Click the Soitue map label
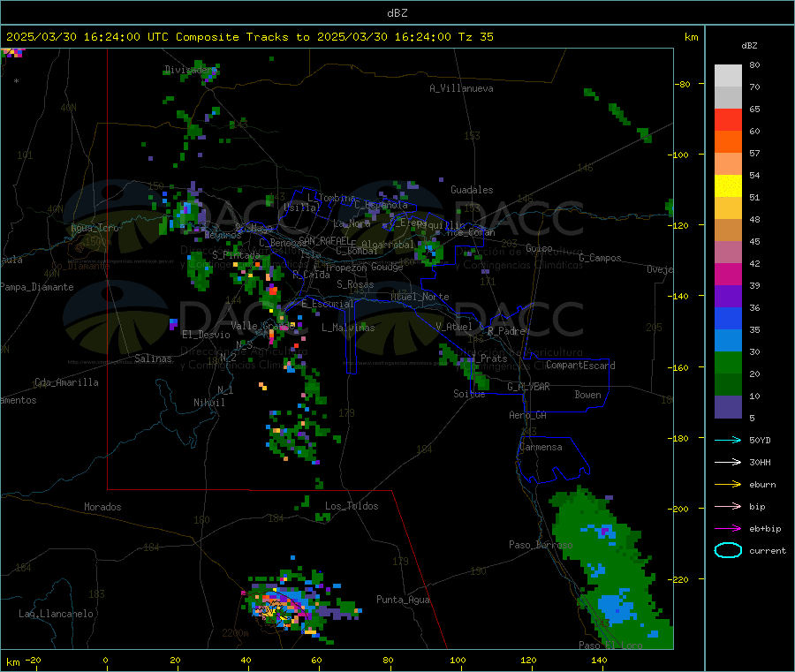This screenshot has height=672, width=795. tap(469, 394)
